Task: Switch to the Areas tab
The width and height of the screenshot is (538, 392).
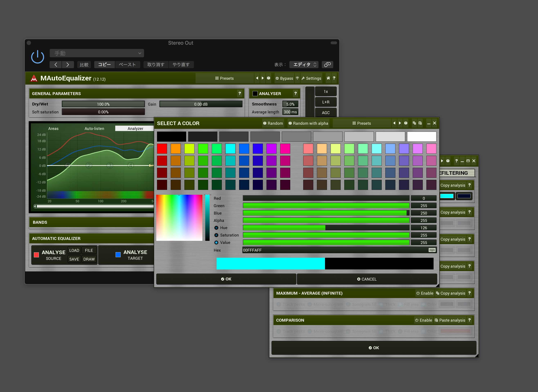Action: pos(53,129)
